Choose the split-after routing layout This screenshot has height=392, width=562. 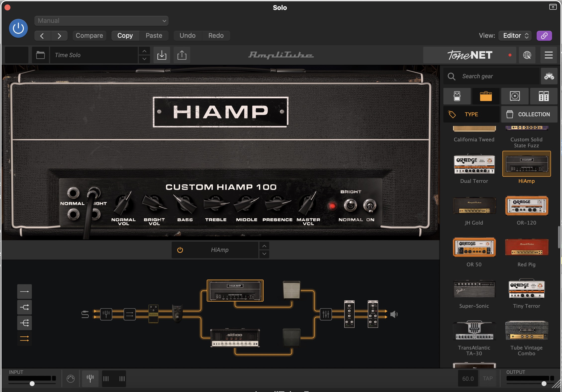(24, 307)
